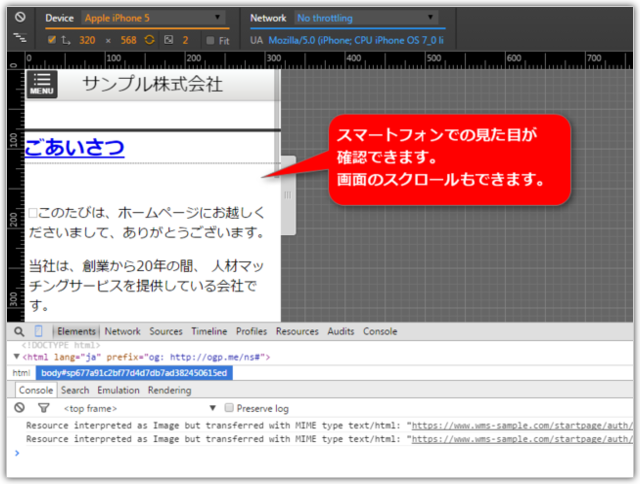Click the inspect element magnifier icon
640x484 pixels.
coord(20,331)
